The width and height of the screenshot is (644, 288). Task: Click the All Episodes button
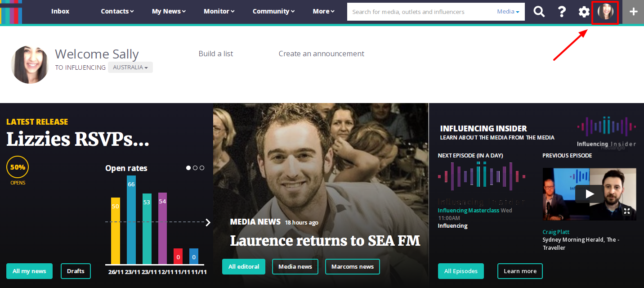(x=461, y=271)
